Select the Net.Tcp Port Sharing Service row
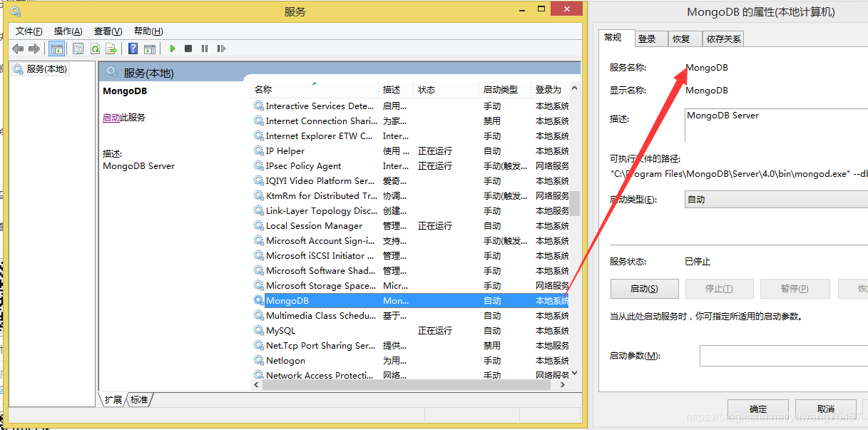This screenshot has height=430, width=868. [x=412, y=345]
